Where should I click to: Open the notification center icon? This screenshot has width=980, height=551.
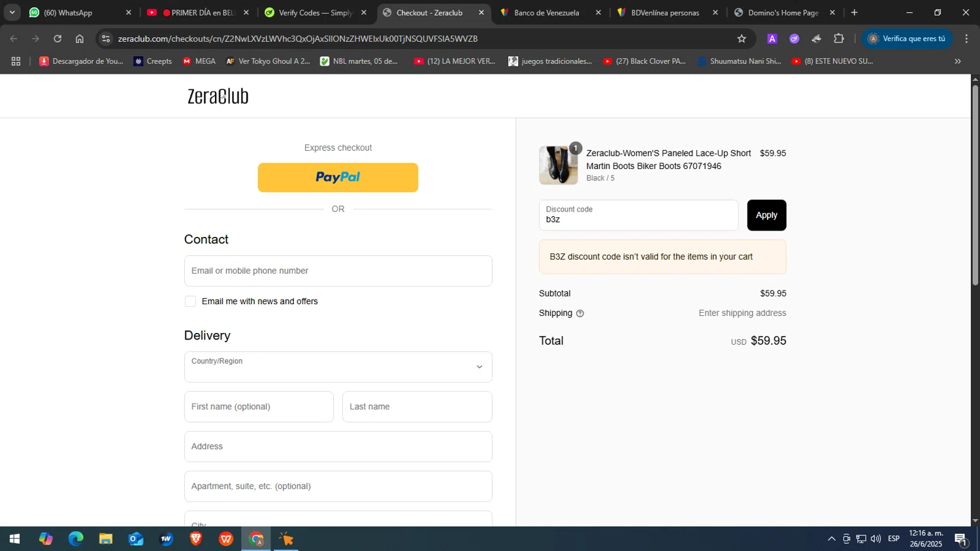pyautogui.click(x=962, y=539)
